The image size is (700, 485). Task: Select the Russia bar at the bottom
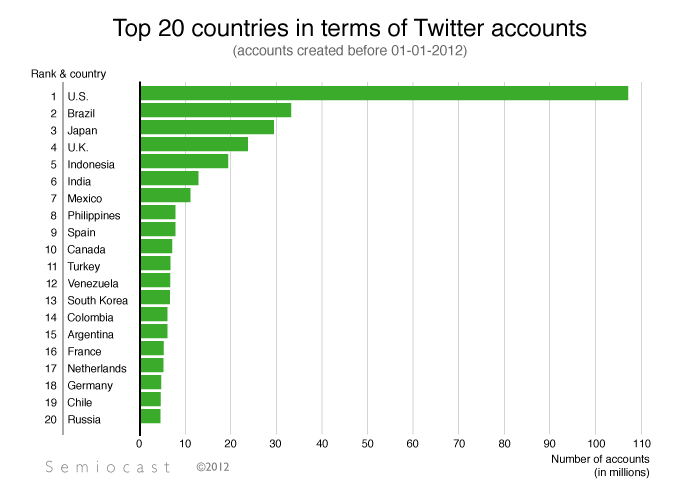[150, 416]
